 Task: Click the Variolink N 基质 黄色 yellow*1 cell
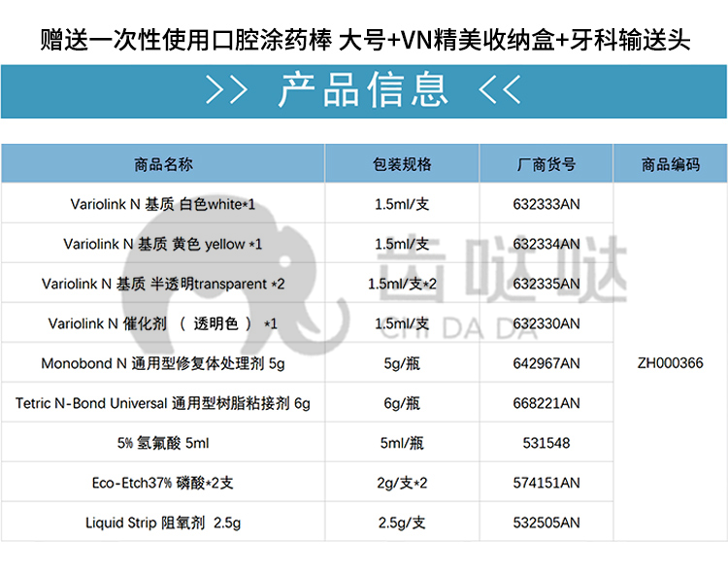pos(163,244)
